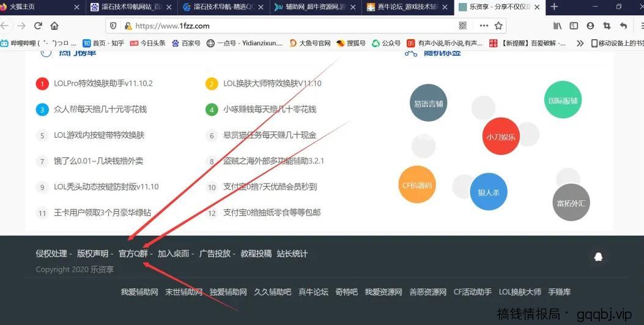Screen dimensions: 644x325
Task: Reload the current page
Action: click(38, 26)
